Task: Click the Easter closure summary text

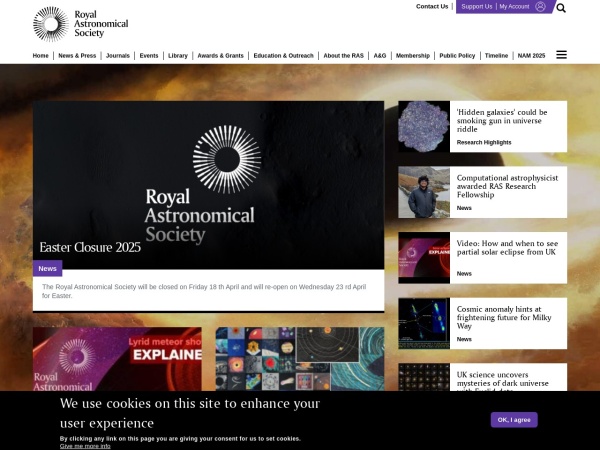Action: pyautogui.click(x=204, y=291)
